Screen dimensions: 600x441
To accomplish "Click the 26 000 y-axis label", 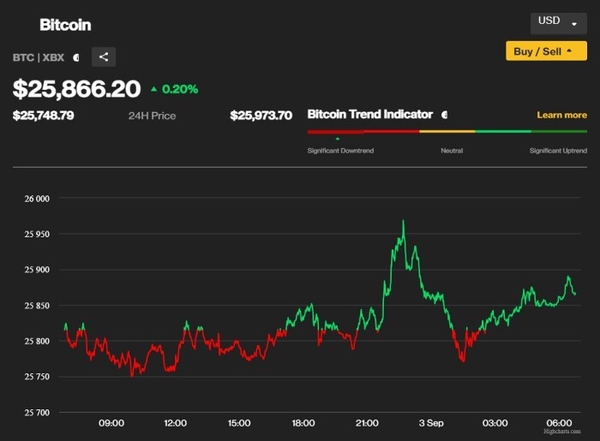I will point(37,199).
